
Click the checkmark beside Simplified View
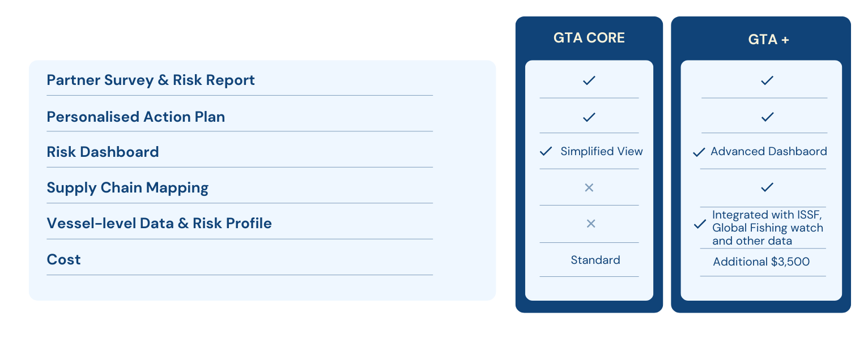coord(546,151)
